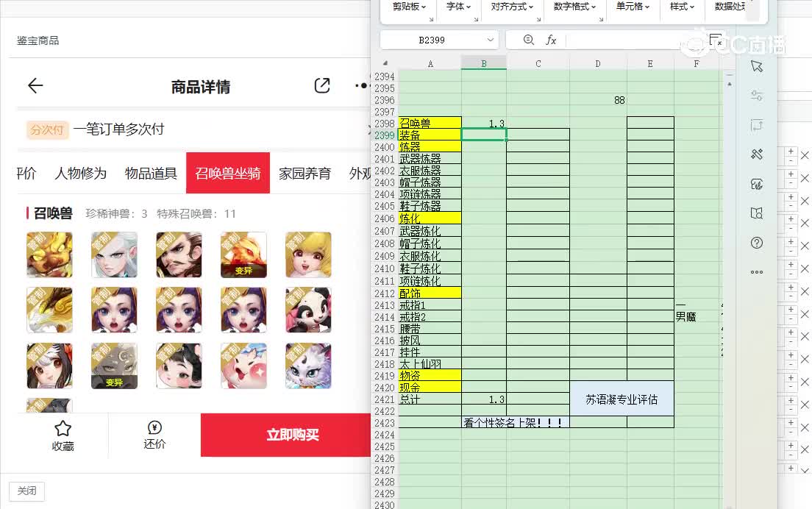
Task: Click the select-all corner of the spreadsheet
Action: tap(385, 63)
